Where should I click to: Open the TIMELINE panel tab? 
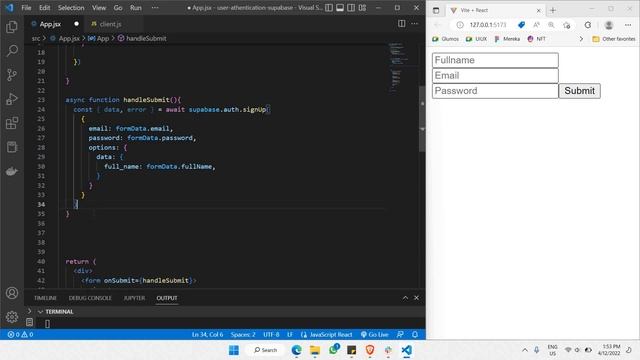tap(45, 298)
